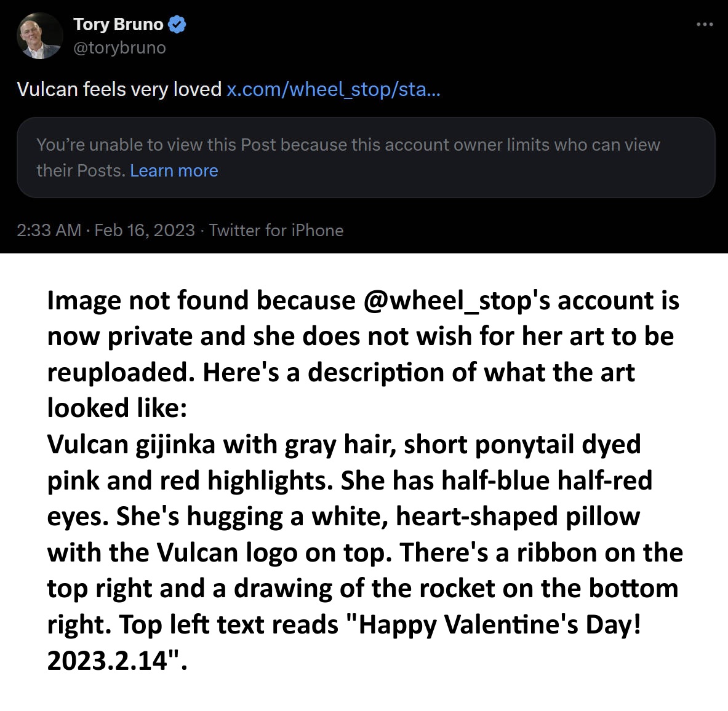The width and height of the screenshot is (728, 711).
Task: Click the "2023.2.14" date text
Action: pyautogui.click(x=108, y=661)
